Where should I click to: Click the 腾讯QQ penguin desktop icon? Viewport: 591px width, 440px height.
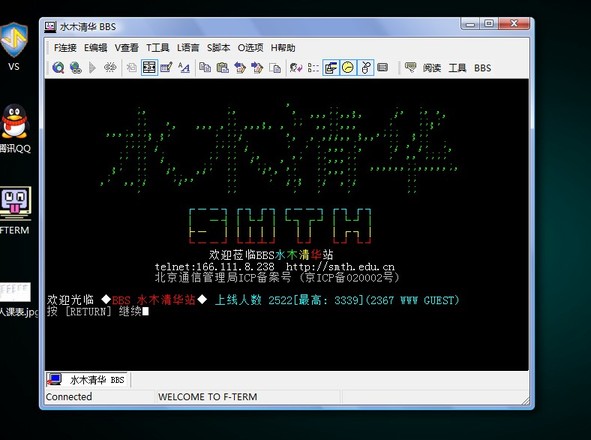pyautogui.click(x=14, y=121)
